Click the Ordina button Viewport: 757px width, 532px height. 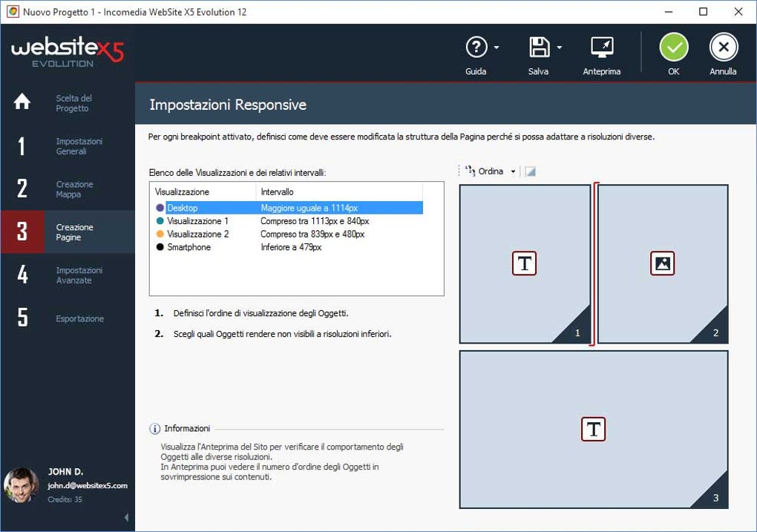[484, 171]
